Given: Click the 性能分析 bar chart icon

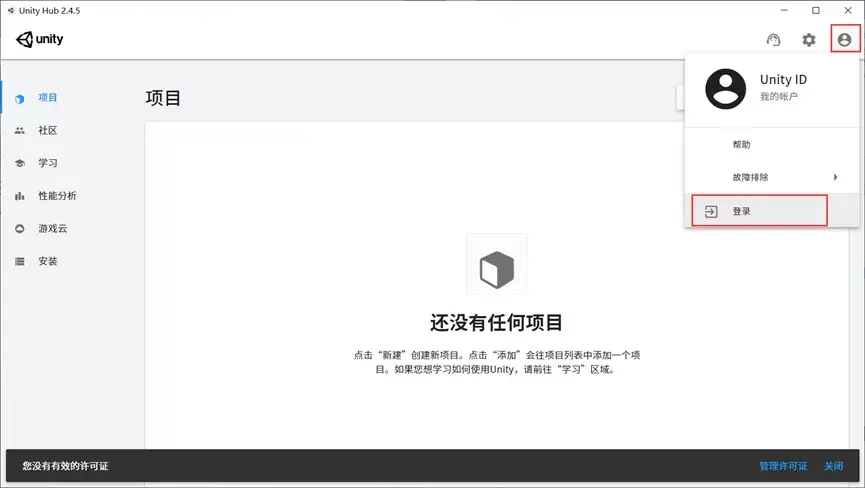Looking at the screenshot, I should 20,196.
